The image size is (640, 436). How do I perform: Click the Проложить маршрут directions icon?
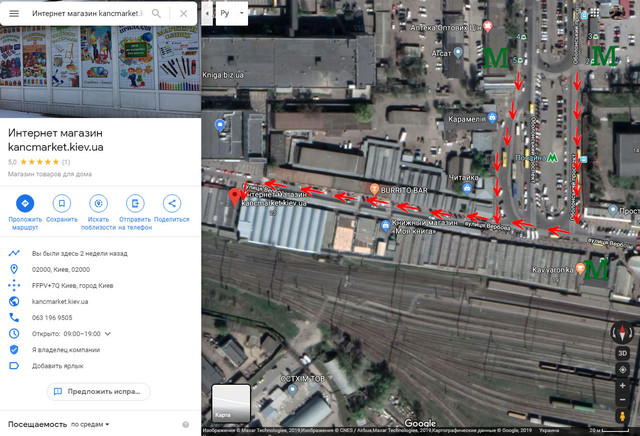[x=25, y=203]
